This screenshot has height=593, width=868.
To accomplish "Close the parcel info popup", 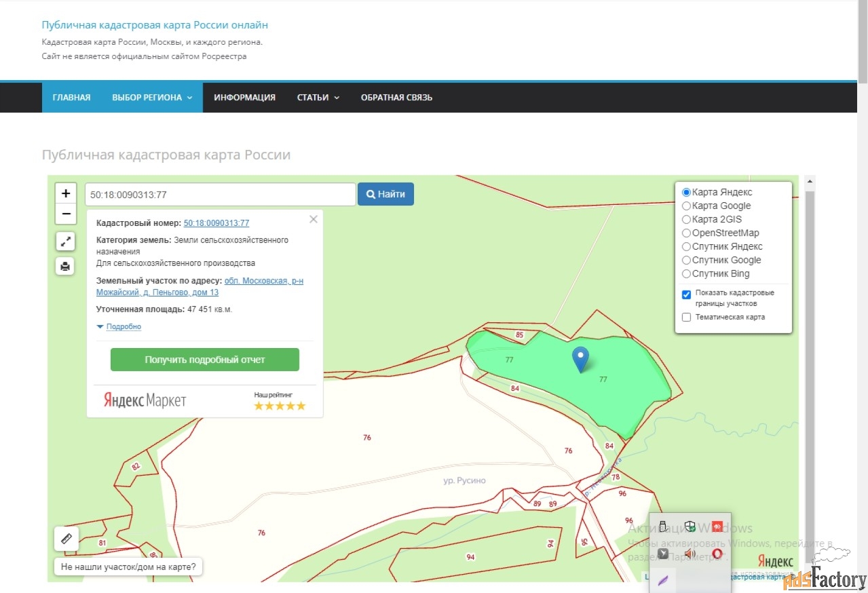I will tap(313, 219).
